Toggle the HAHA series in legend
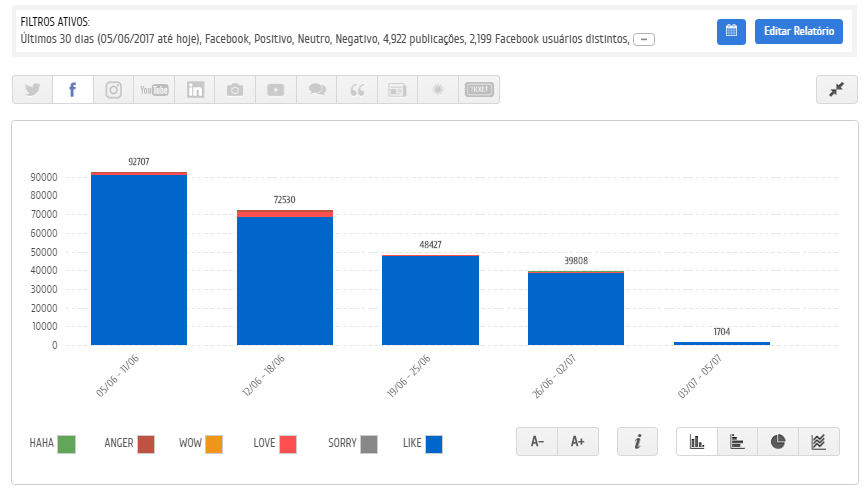Screen dimensions: 868x492 [x=67, y=444]
